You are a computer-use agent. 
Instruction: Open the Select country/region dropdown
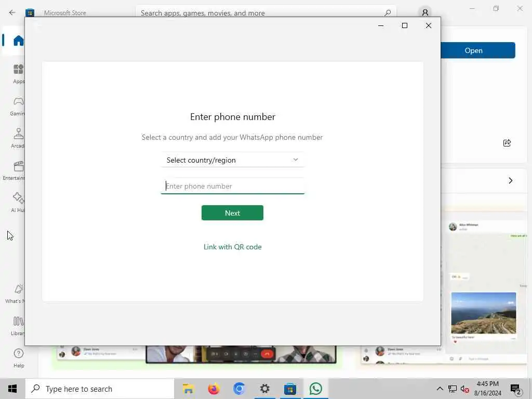(232, 160)
